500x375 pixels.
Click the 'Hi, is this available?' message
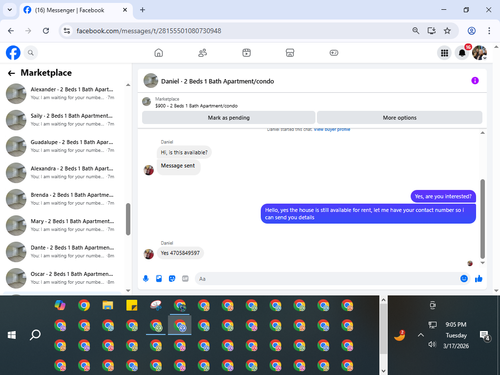pos(184,152)
